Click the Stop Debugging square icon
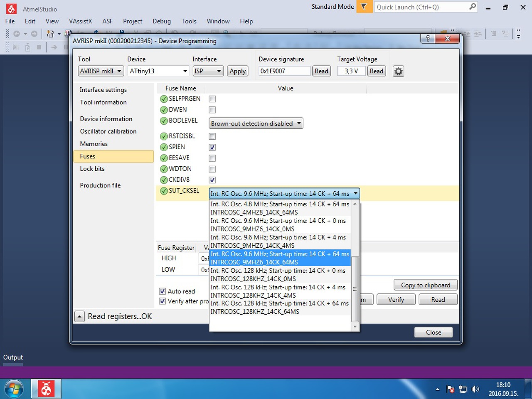532x399 pixels. (39, 47)
